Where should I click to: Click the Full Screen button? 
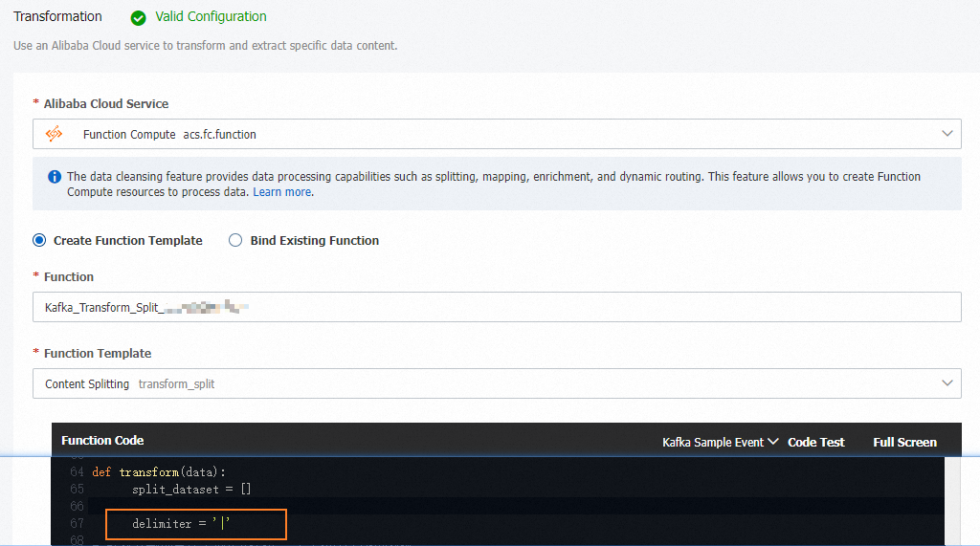tap(904, 442)
